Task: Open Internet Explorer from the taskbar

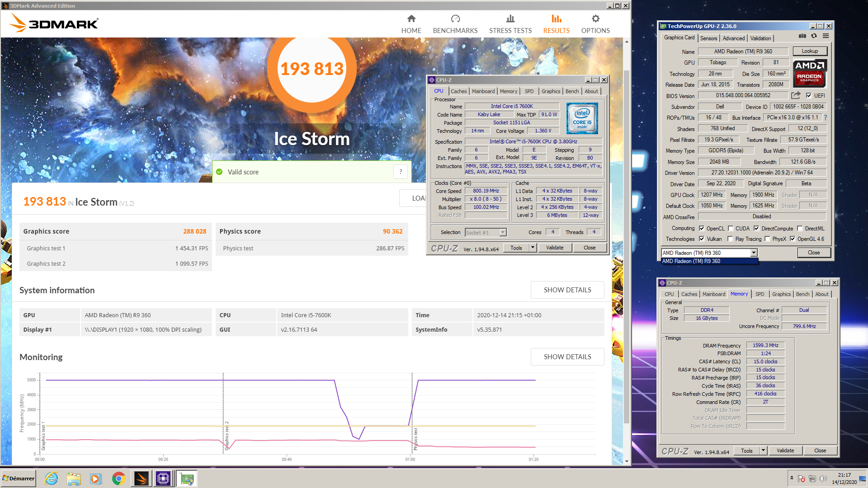Action: point(52,479)
